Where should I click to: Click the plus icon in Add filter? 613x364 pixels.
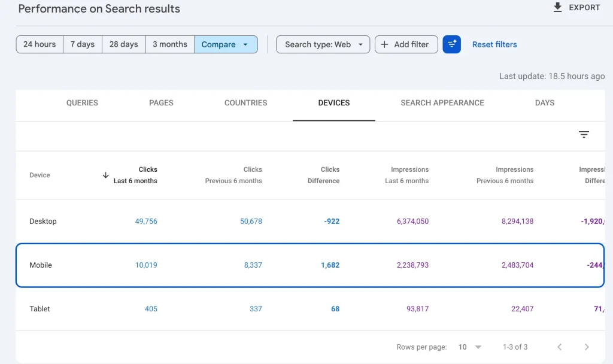384,44
